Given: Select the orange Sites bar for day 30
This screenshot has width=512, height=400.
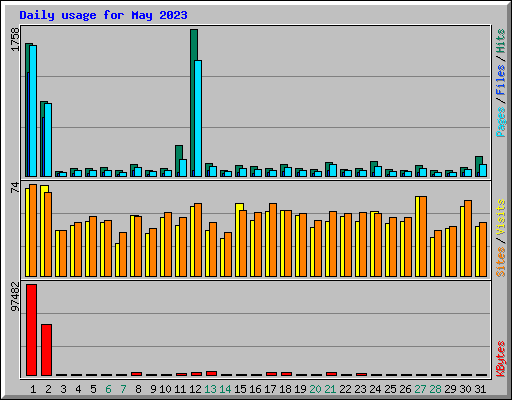Looking at the screenshot, I should (x=468, y=239).
